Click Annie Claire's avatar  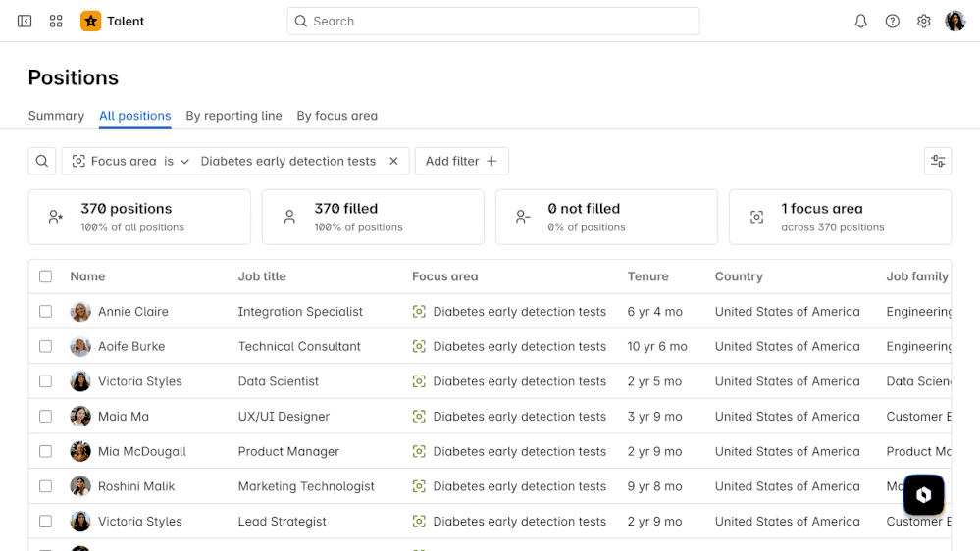tap(80, 311)
